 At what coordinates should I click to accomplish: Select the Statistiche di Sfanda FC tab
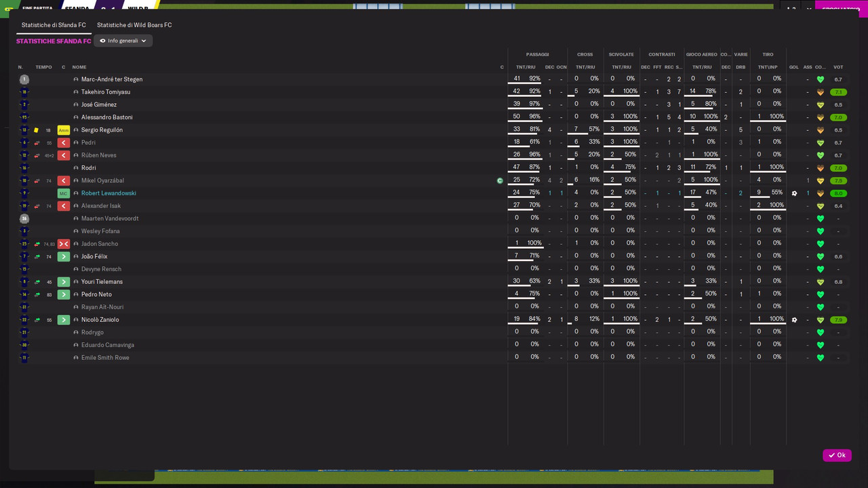54,25
